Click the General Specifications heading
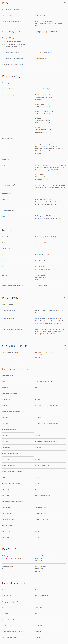 tap(15, 369)
